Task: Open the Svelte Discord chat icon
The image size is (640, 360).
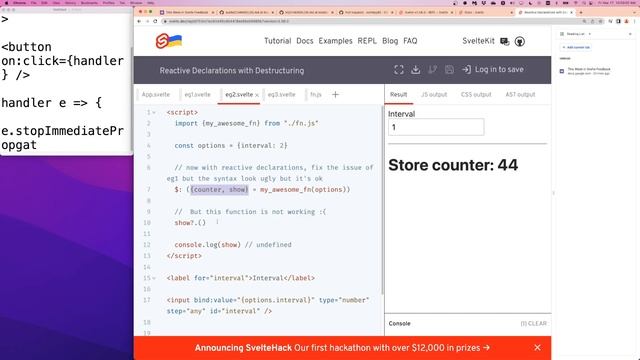Action: (504, 41)
